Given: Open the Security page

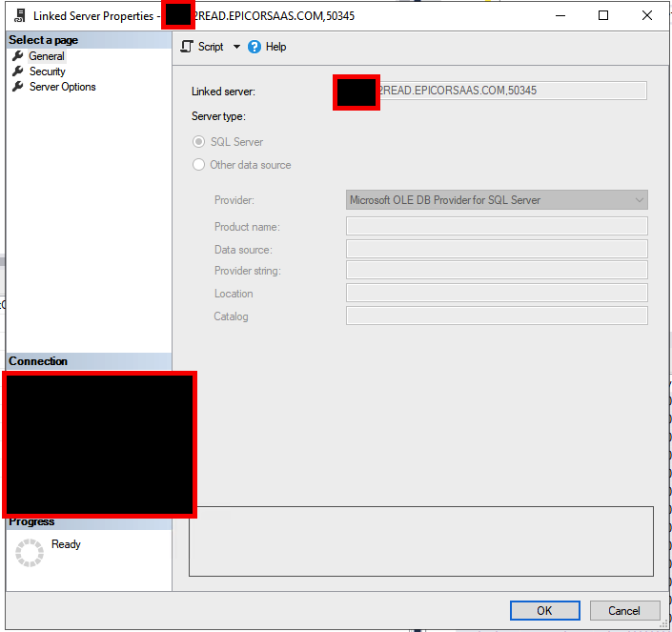Looking at the screenshot, I should [x=47, y=71].
